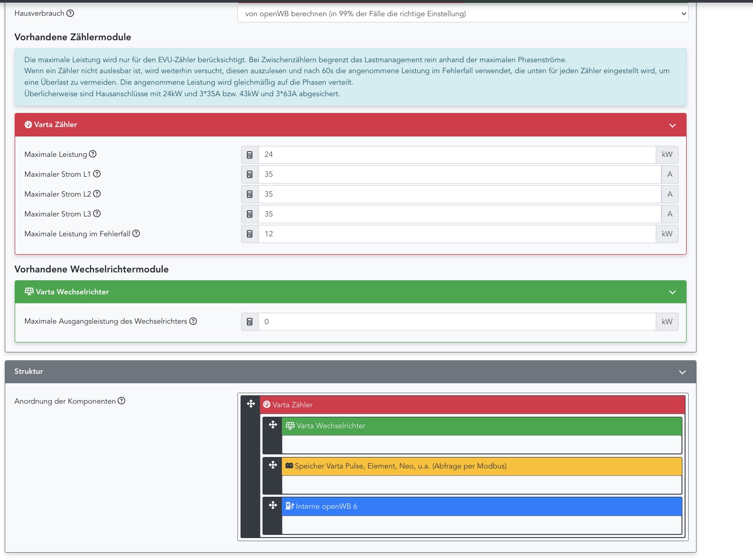Click the 'Maximaler Strom L1' label text

58,174
